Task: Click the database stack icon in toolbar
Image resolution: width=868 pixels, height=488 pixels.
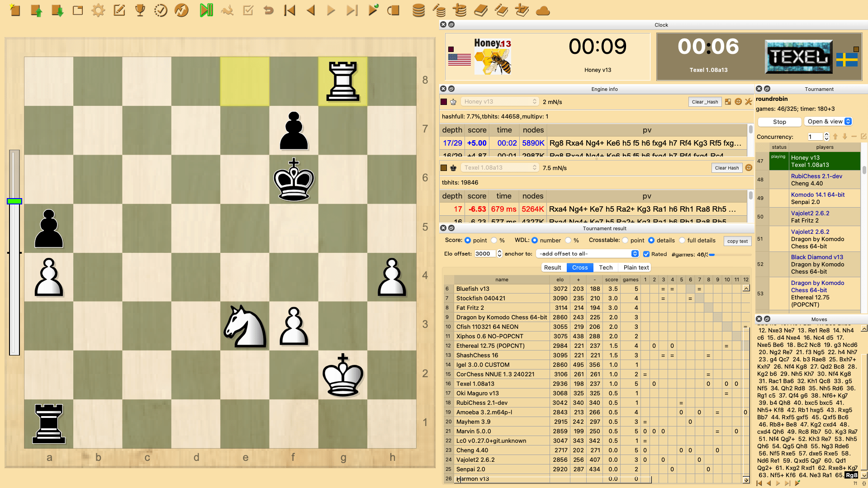Action: tap(418, 10)
